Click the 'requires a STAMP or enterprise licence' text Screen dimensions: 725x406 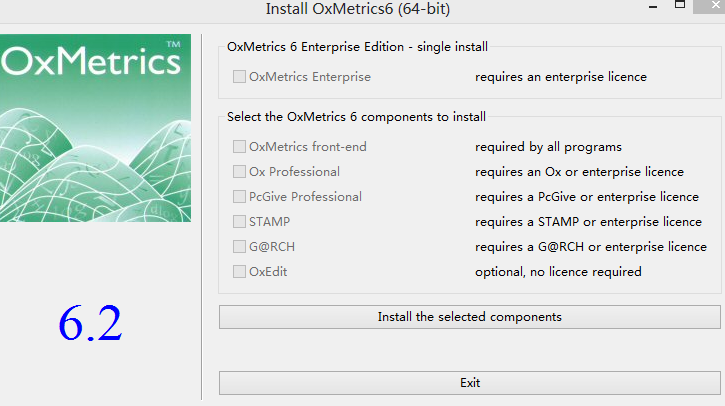click(588, 221)
